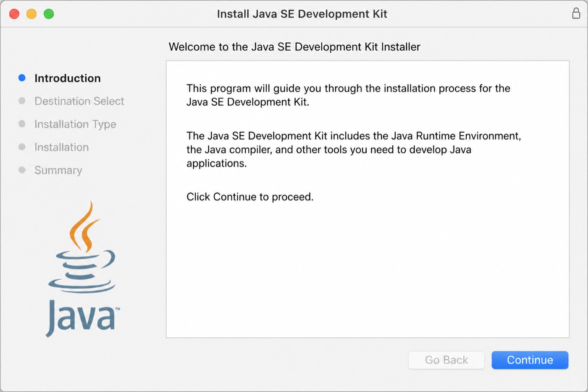This screenshot has height=392, width=588.
Task: Click the 'Click Continue to proceed.' text
Action: [x=250, y=197]
